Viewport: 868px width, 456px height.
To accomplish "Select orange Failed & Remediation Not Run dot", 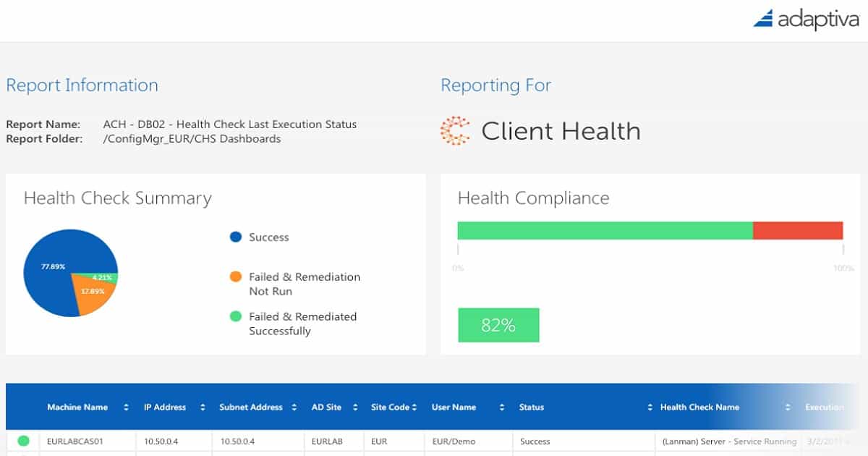I will (235, 276).
